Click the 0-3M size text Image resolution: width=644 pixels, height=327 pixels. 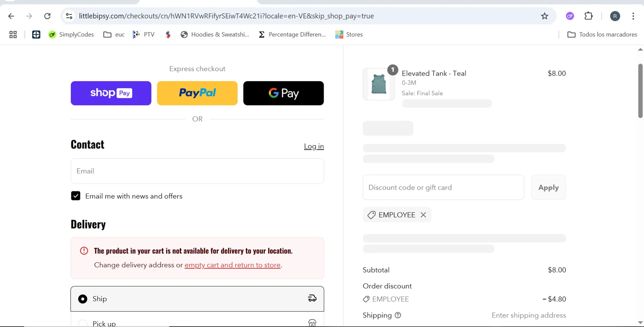pos(409,83)
